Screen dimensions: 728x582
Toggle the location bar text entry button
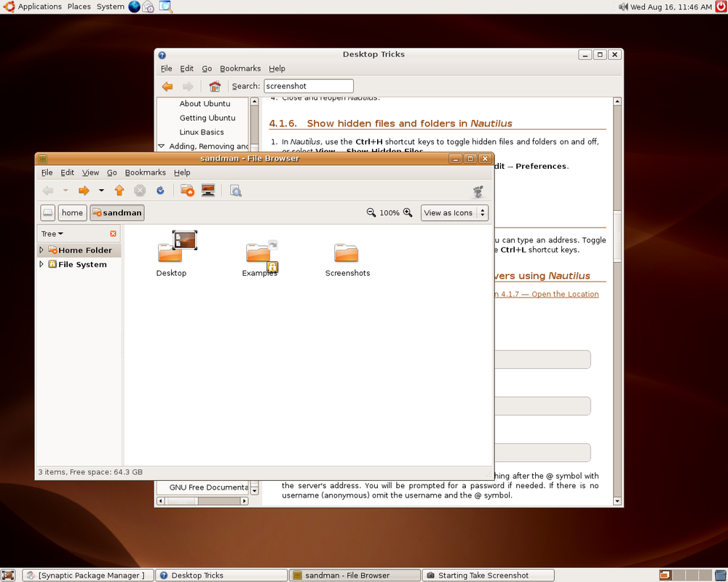coord(47,212)
